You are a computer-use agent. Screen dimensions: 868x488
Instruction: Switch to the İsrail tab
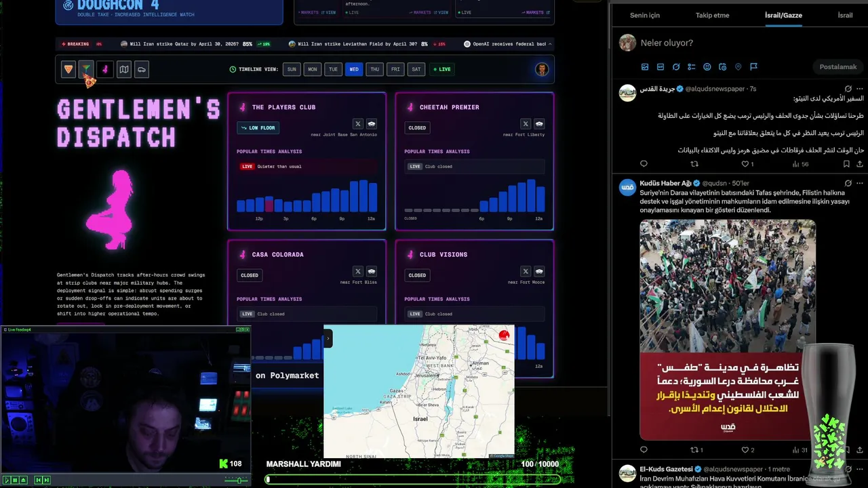[x=845, y=15]
